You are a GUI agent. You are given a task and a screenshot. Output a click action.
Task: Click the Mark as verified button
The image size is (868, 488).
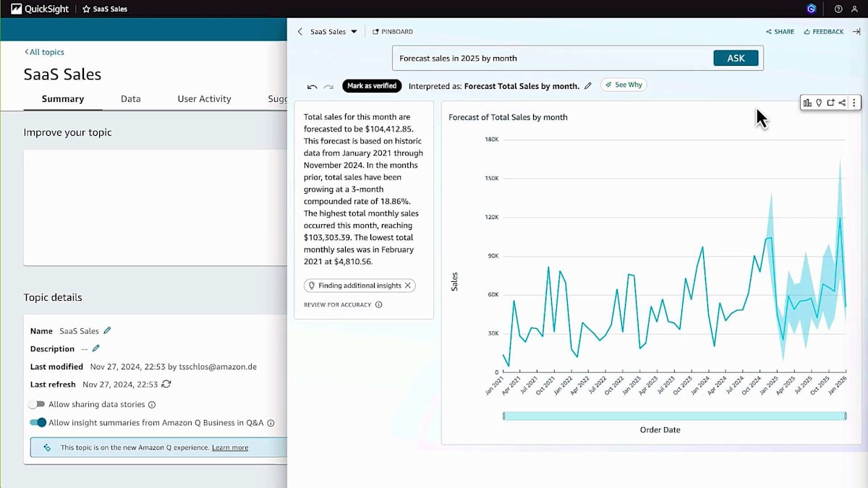pos(372,85)
